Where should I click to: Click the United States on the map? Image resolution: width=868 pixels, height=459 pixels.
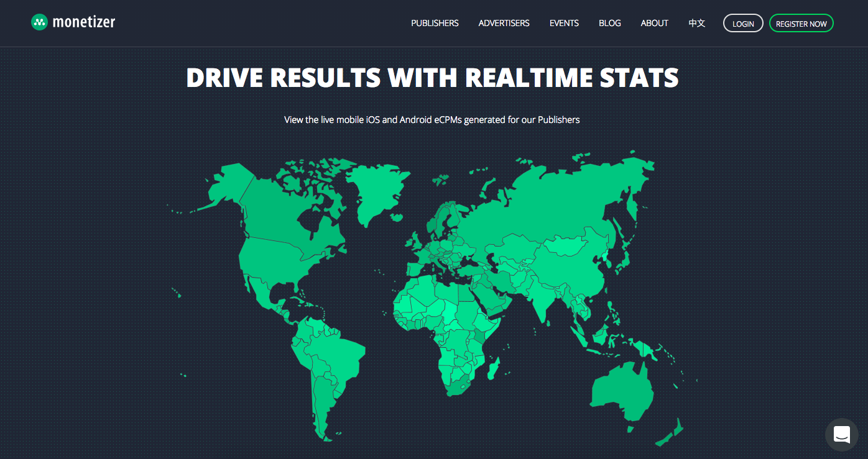click(x=280, y=261)
